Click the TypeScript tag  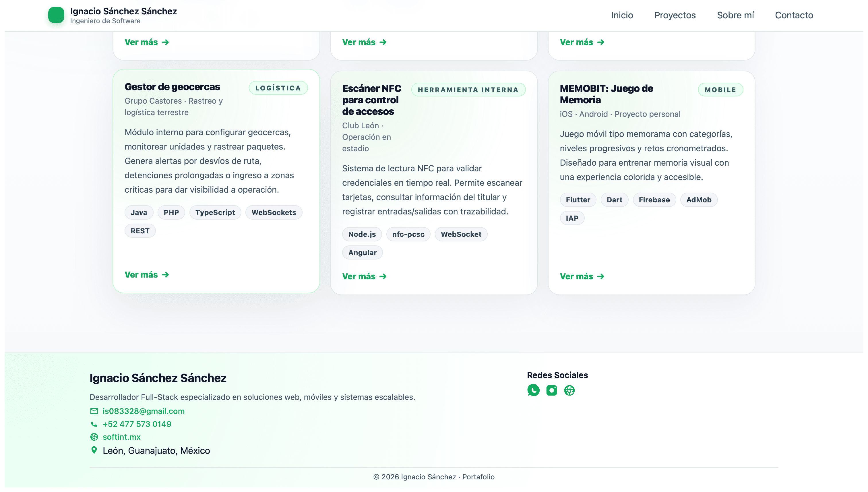215,212
